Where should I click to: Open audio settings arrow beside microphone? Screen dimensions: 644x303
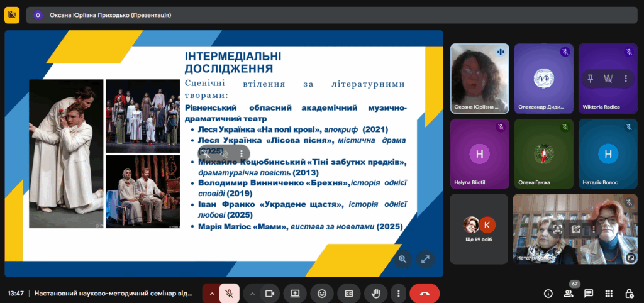coord(211,293)
